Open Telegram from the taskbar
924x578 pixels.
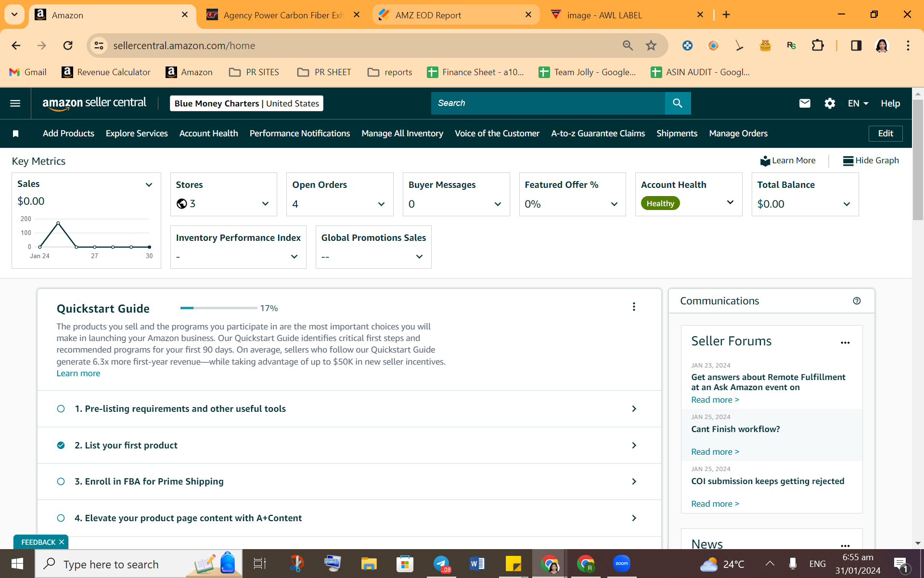tap(441, 564)
